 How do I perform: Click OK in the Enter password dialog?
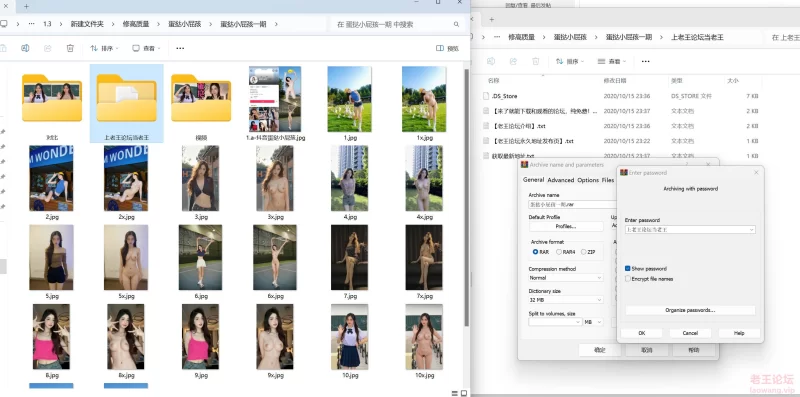click(642, 333)
